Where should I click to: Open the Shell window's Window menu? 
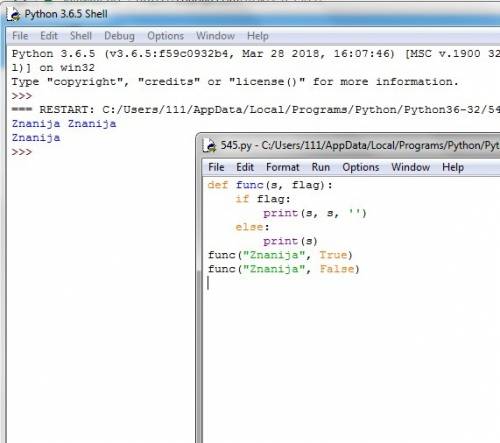[215, 36]
